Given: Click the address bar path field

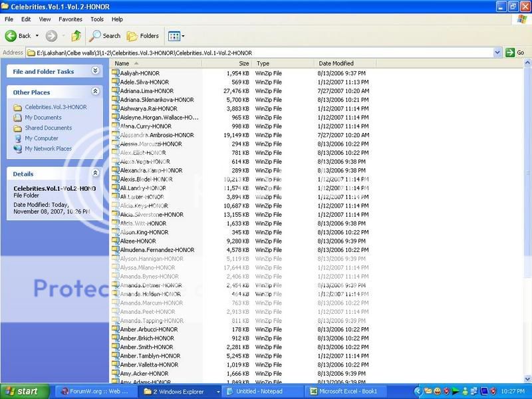Looking at the screenshot, I should [x=259, y=53].
